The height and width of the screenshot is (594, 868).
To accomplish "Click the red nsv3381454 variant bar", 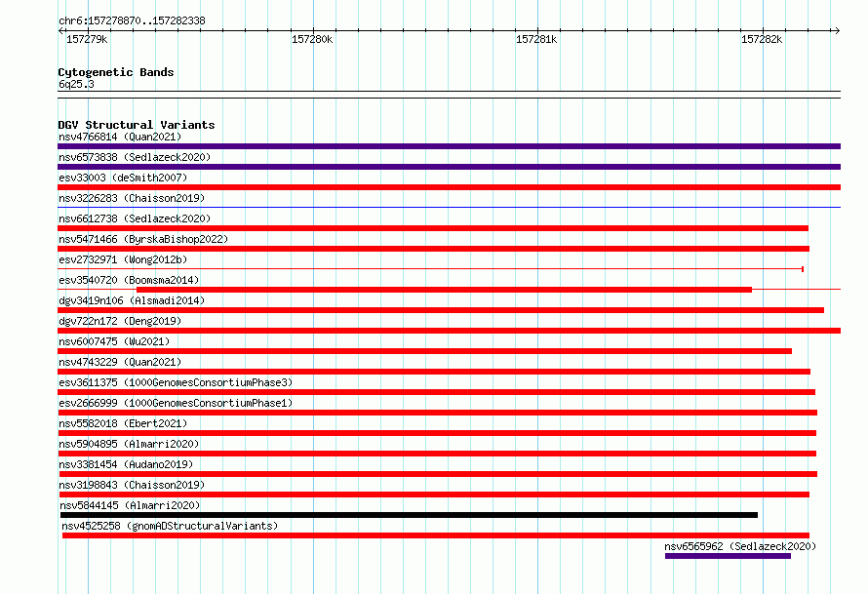I will pos(437,474).
